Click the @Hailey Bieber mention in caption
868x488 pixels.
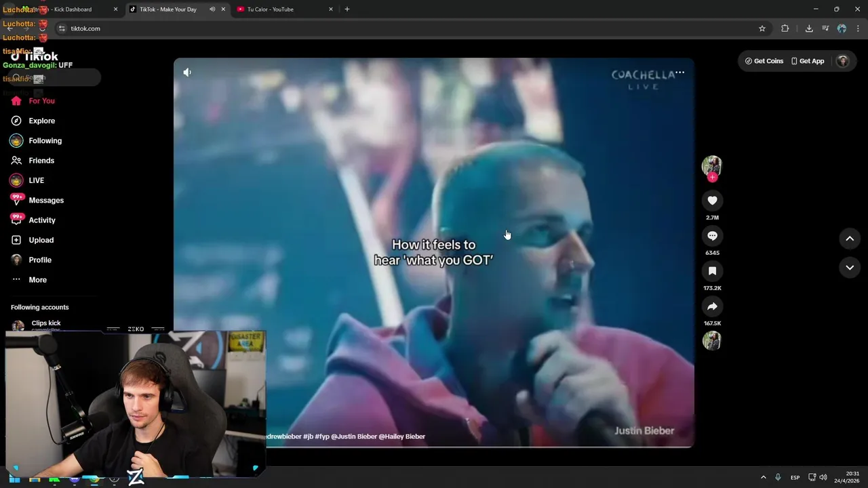[x=402, y=436]
